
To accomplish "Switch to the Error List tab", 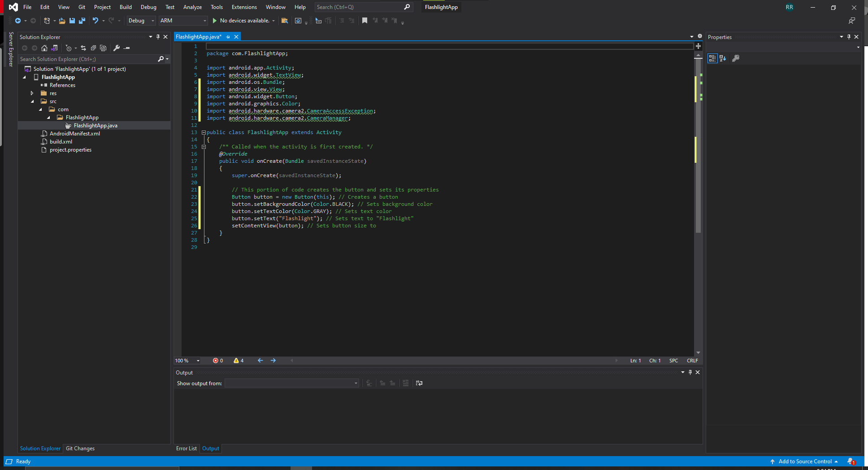I will tap(187, 448).
